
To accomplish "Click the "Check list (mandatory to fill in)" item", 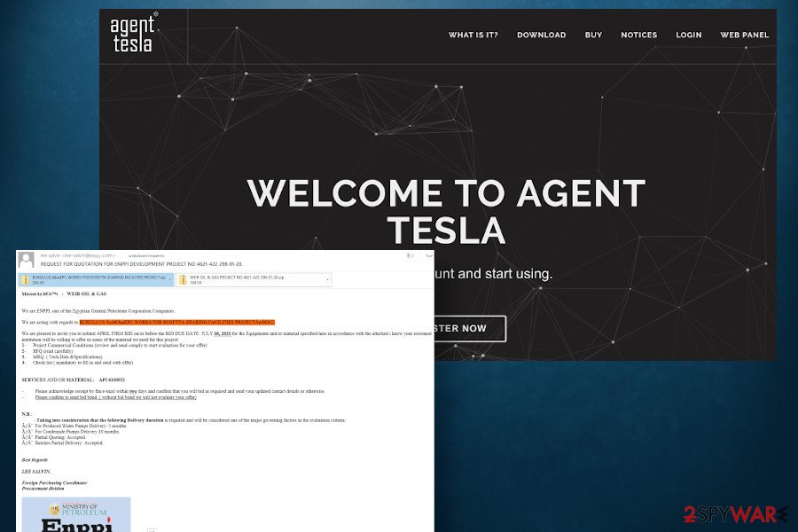I will click(77, 363).
